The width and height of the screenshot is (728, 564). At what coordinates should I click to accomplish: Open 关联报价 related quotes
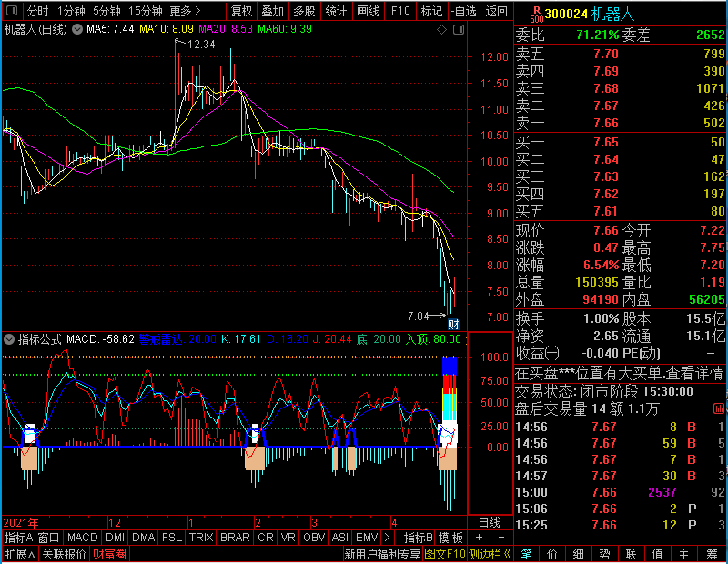[x=64, y=554]
